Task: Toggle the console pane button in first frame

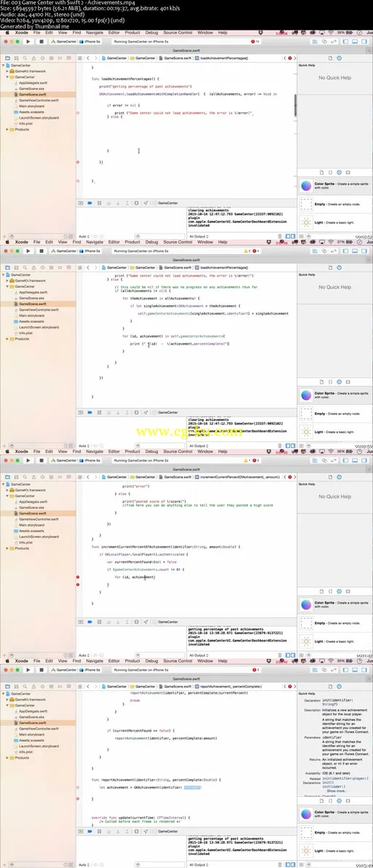Action: (291, 236)
